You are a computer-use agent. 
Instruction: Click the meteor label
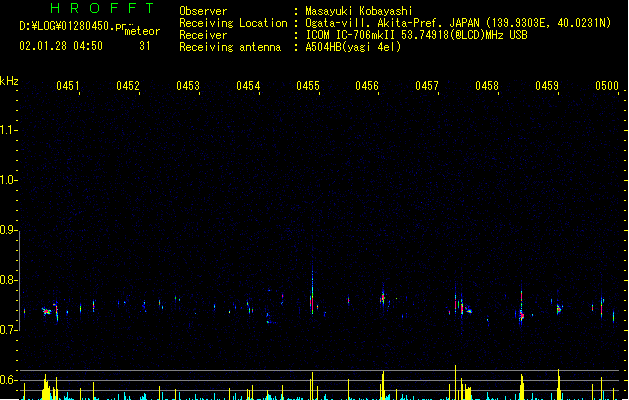[x=142, y=31]
